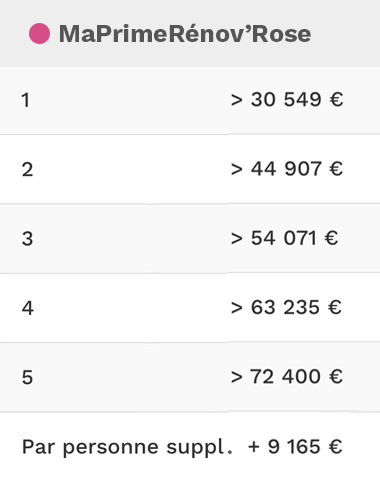This screenshot has width=380, height=481.
Task: Click the euro sign in first row
Action: pos(337,99)
